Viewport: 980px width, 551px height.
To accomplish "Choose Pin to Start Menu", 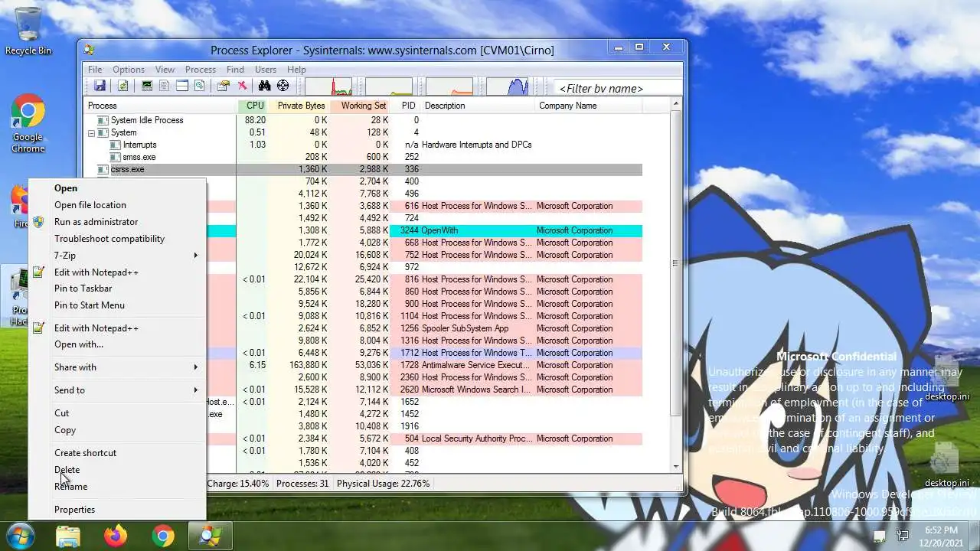I will click(x=117, y=305).
